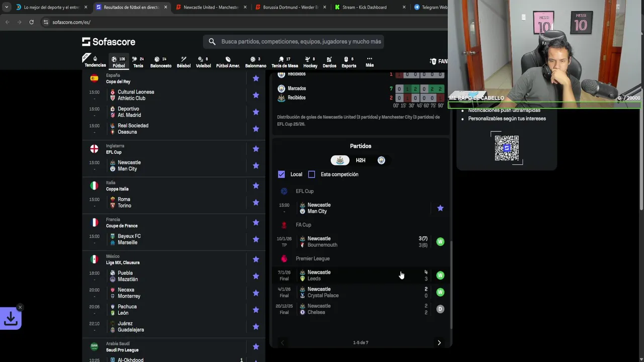Select the Hockey sport tab
Viewport: 644px width, 362px height.
(310, 62)
